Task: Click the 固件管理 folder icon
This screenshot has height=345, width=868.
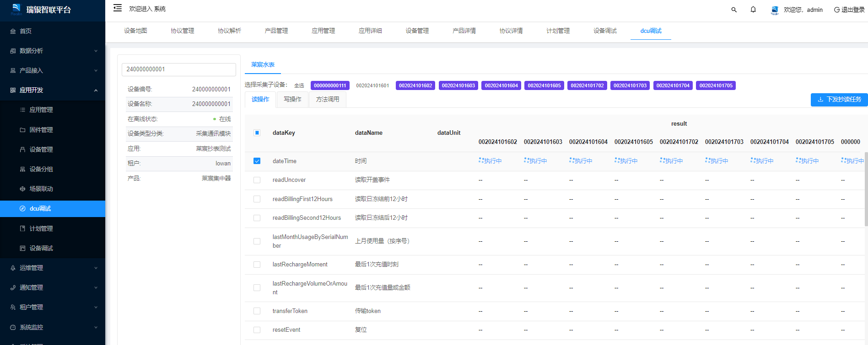Action: [22, 130]
